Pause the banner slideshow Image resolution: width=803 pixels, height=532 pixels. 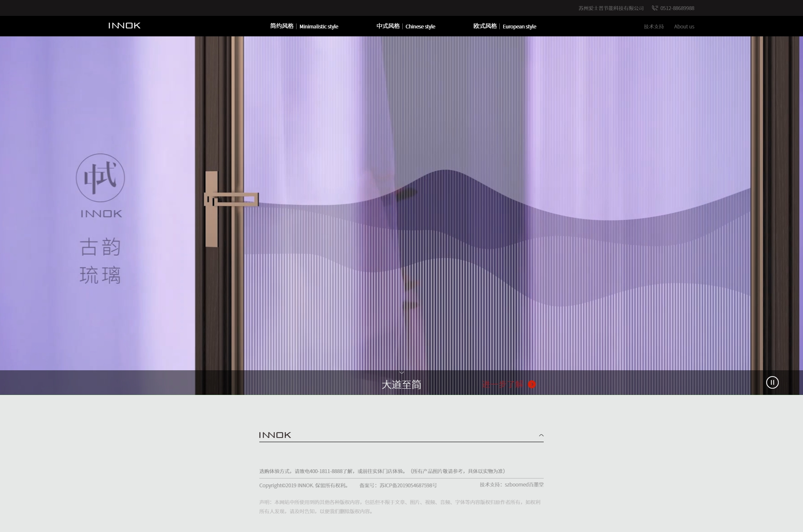point(772,382)
